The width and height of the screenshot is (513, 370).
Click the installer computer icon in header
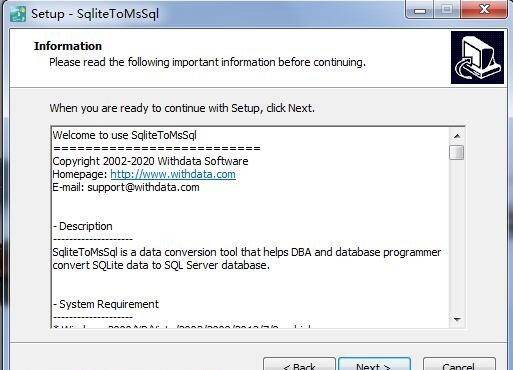tap(477, 58)
